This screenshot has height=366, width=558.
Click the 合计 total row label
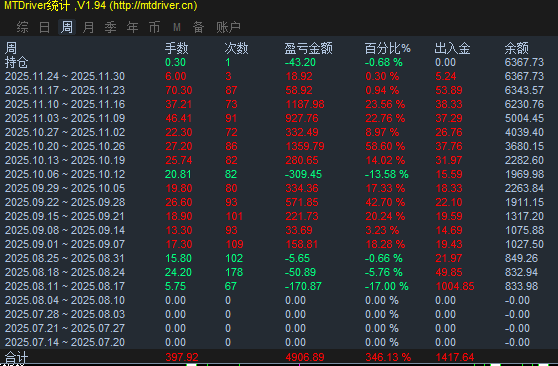(x=16, y=357)
